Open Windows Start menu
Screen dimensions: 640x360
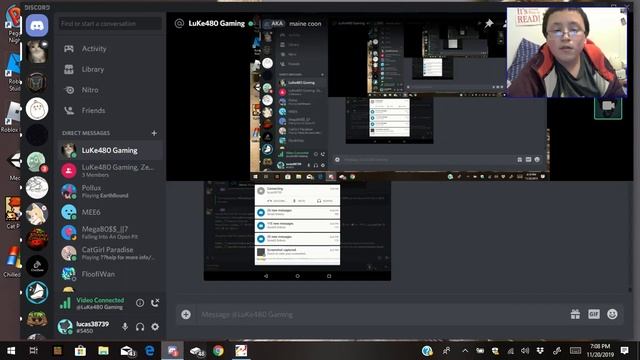pos(11,351)
